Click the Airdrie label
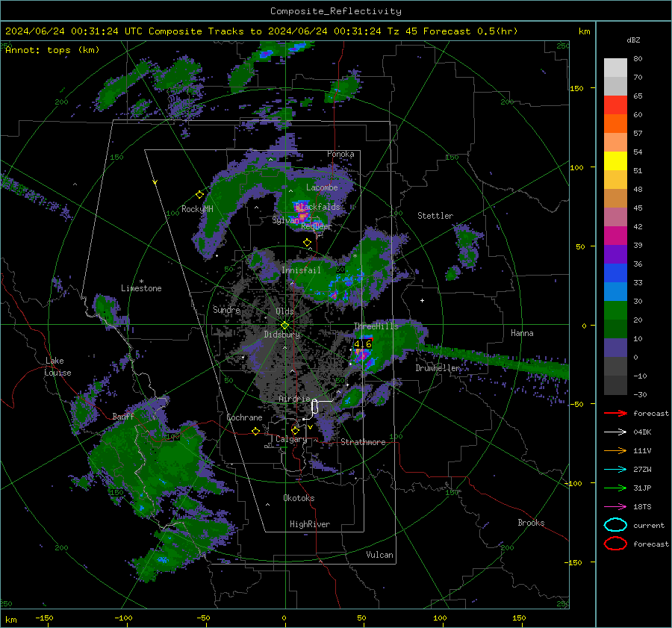The image size is (672, 628). pos(294,399)
